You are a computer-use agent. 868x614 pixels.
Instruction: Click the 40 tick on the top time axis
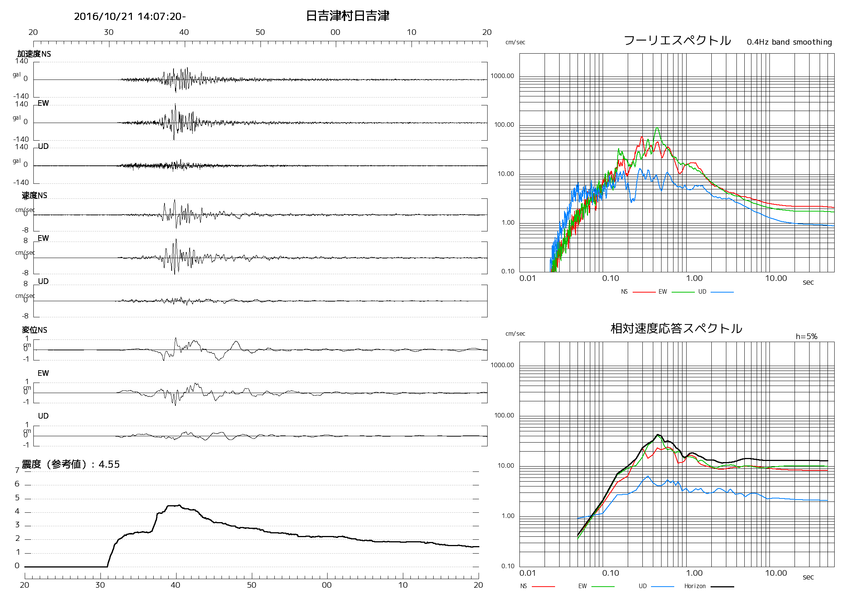coord(184,32)
